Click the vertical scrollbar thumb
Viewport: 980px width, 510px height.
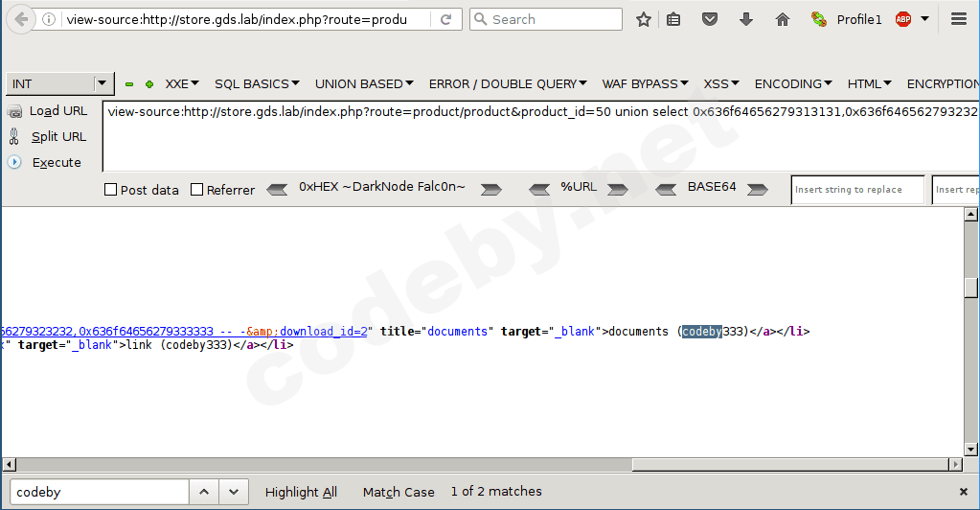click(x=970, y=288)
